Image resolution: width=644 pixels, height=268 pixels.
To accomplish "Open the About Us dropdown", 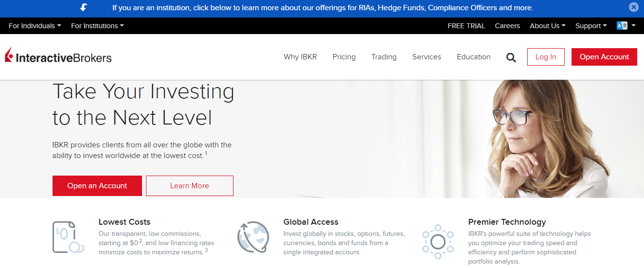I will tap(548, 26).
